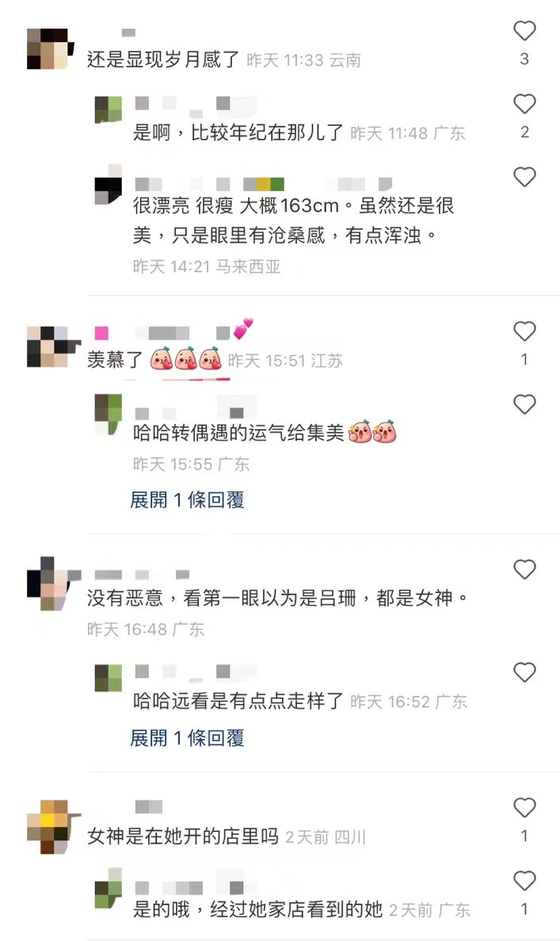This screenshot has width=560, height=941.
Task: Like the reply '哈哈远看是有点点走样了'
Action: pyautogui.click(x=524, y=672)
